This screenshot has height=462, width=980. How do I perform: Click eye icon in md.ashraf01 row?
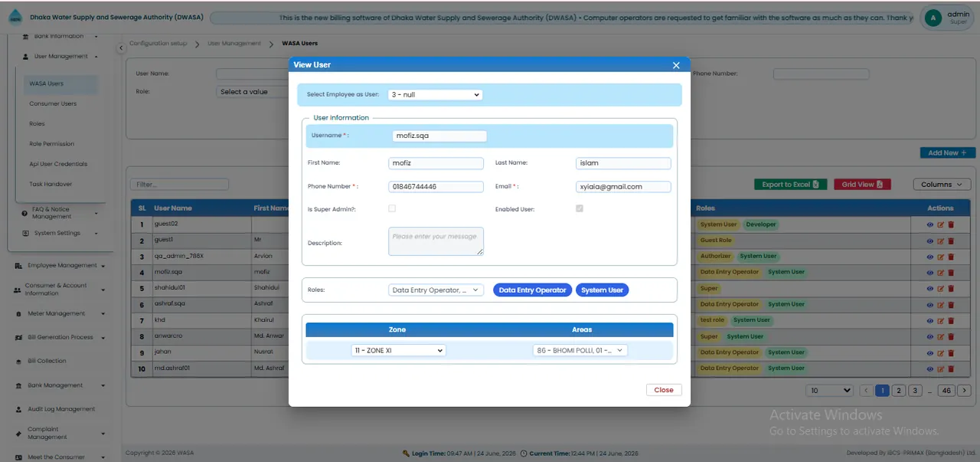[x=930, y=369]
